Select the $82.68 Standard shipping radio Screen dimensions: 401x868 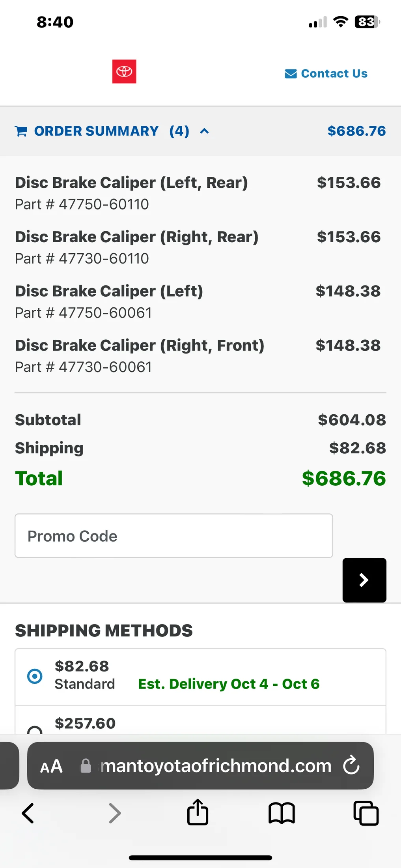[35, 676]
